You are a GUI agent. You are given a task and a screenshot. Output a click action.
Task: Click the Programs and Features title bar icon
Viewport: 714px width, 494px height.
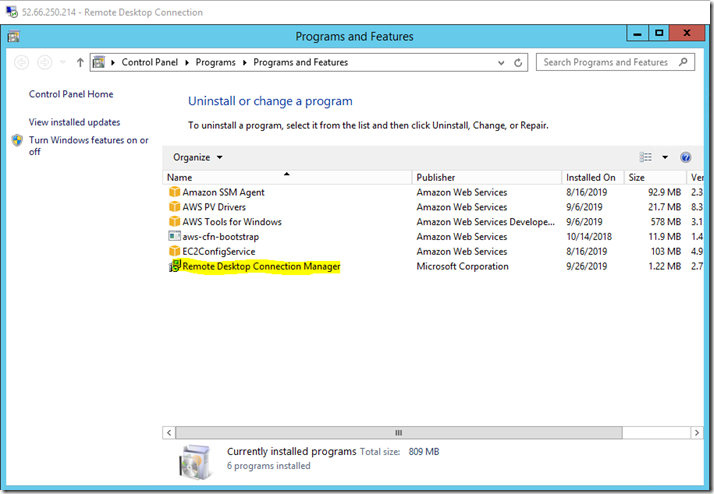pos(14,36)
